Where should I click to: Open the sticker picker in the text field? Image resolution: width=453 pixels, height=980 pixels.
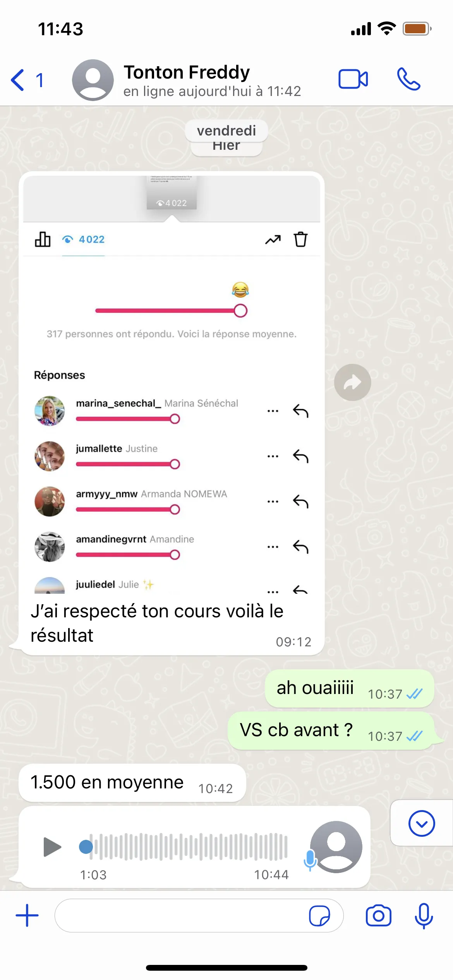(x=319, y=916)
